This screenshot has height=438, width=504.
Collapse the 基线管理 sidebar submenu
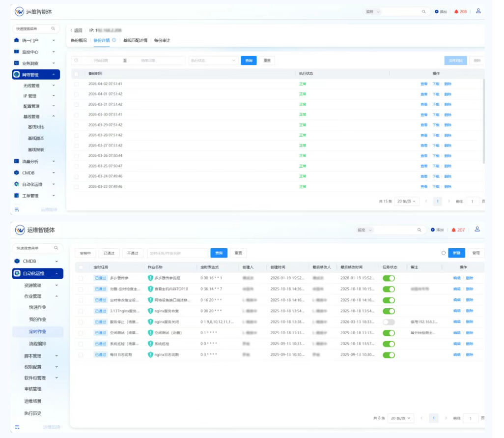point(53,117)
